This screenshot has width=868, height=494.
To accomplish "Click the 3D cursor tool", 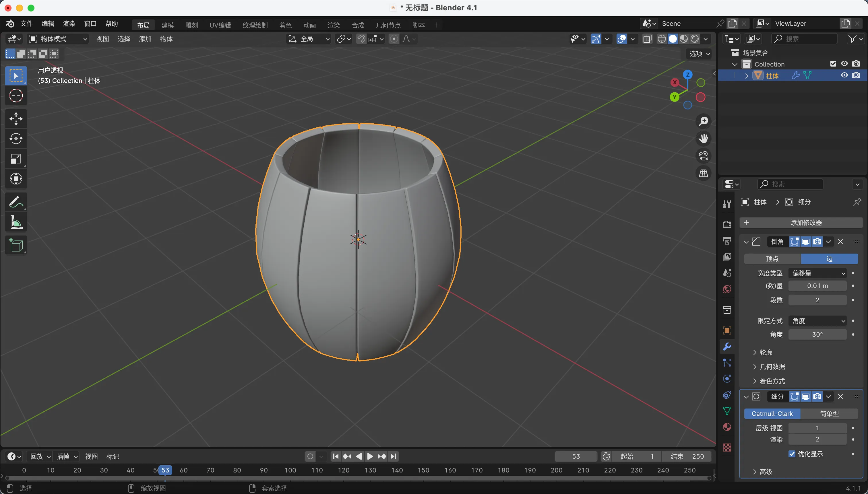I will [16, 96].
